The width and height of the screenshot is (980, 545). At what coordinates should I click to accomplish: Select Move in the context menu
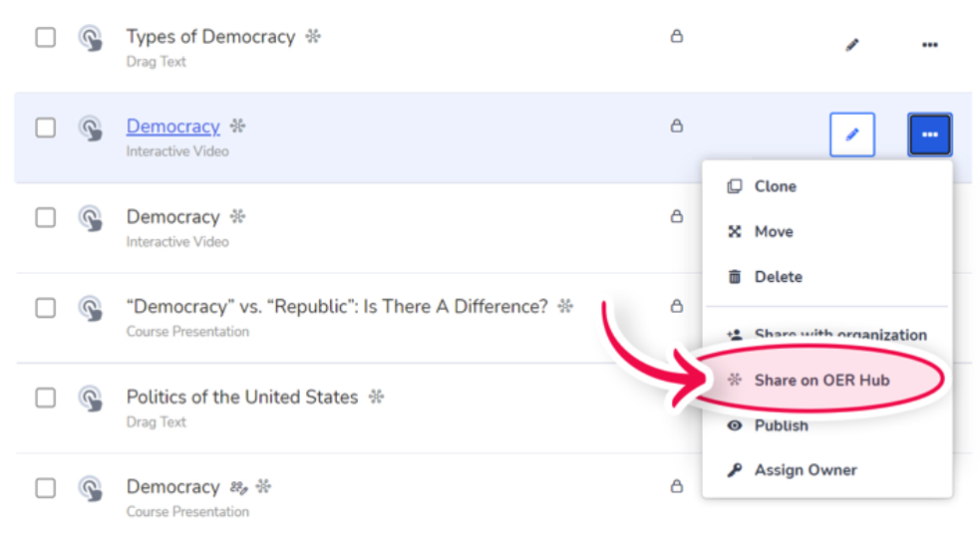pos(774,231)
